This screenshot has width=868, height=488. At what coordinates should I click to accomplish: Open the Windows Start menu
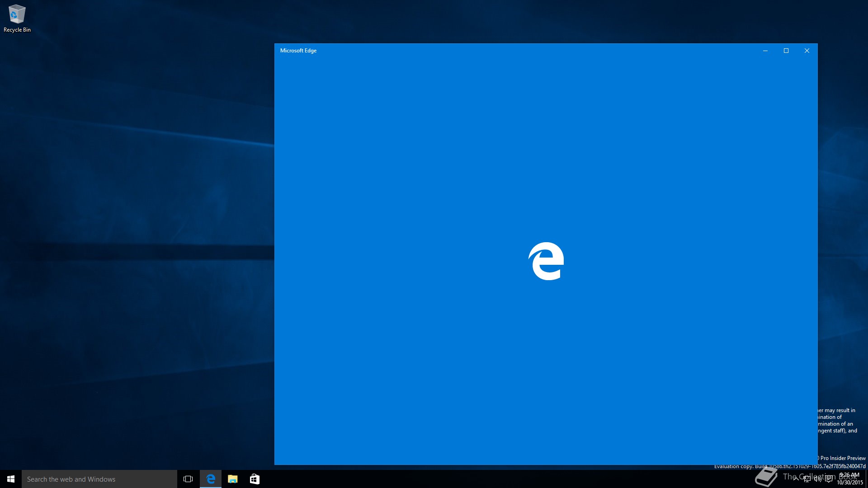pos(11,479)
